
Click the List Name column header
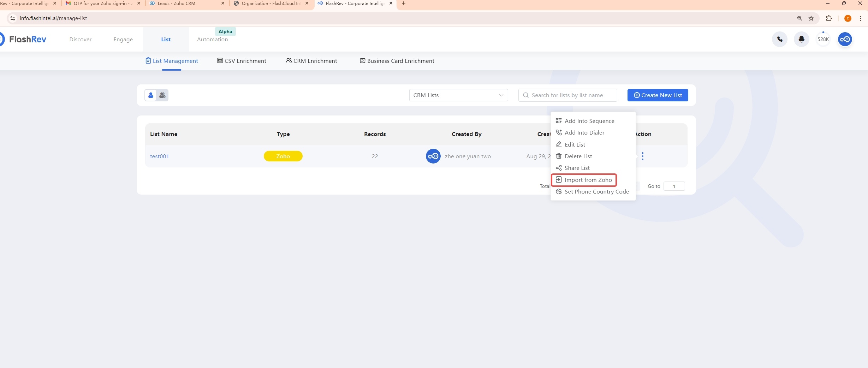(x=164, y=134)
